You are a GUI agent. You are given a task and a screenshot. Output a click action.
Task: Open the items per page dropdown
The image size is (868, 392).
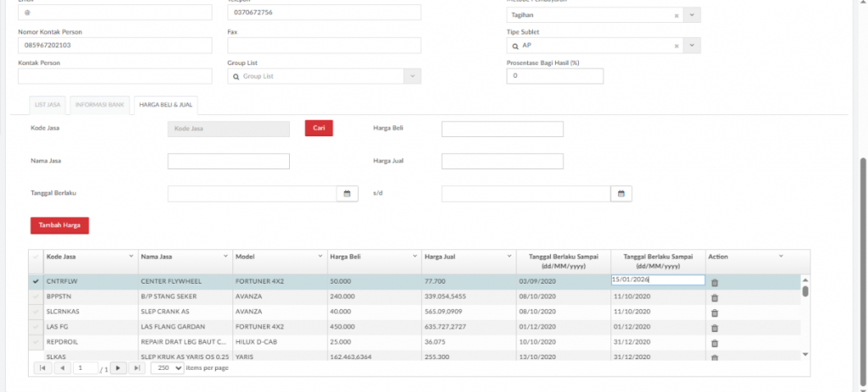click(177, 368)
